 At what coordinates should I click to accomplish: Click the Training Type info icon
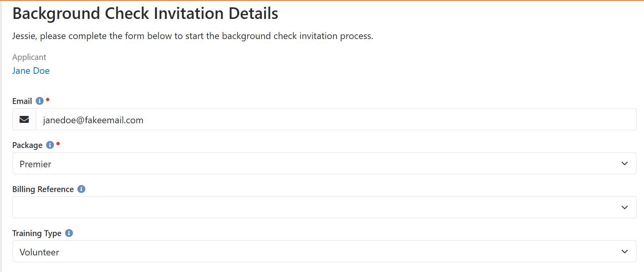[69, 233]
